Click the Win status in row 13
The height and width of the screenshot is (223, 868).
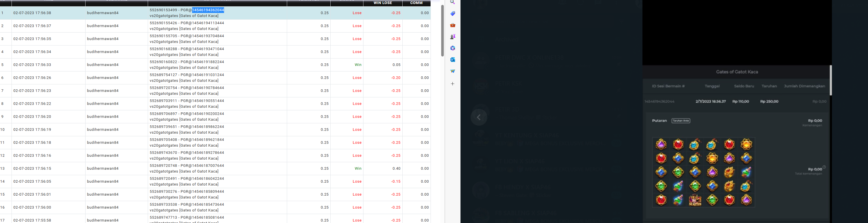pyautogui.click(x=358, y=169)
